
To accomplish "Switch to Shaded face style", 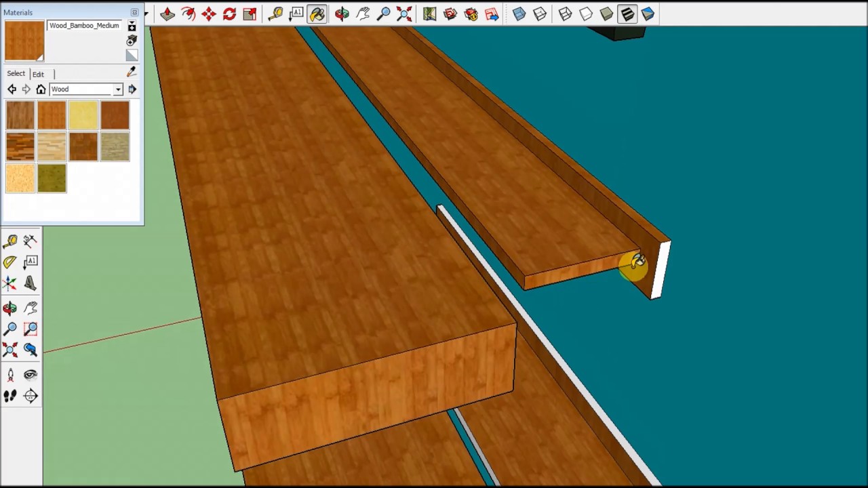I will [606, 14].
